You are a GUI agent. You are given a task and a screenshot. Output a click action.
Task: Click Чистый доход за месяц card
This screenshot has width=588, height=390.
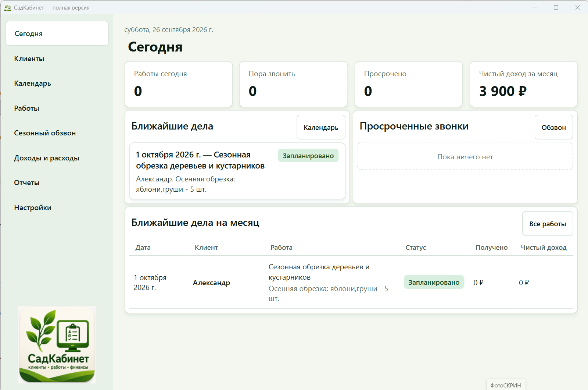tap(524, 84)
